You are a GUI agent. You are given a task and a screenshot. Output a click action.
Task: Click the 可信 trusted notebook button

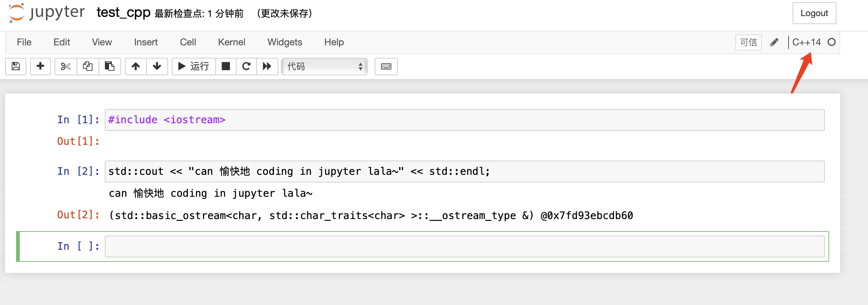tap(748, 42)
